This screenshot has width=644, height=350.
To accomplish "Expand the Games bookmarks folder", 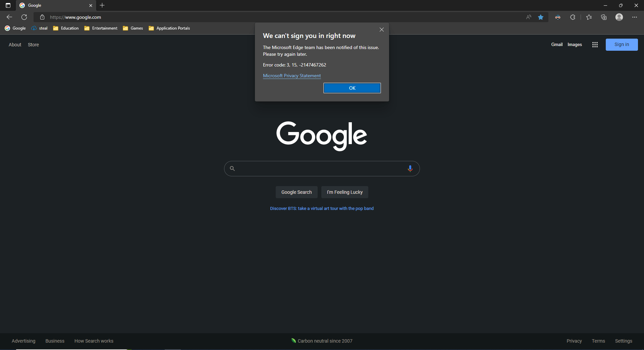I will pos(133,28).
